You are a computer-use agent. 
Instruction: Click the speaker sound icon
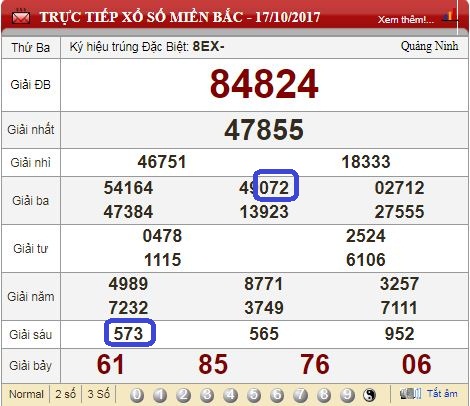point(411,394)
